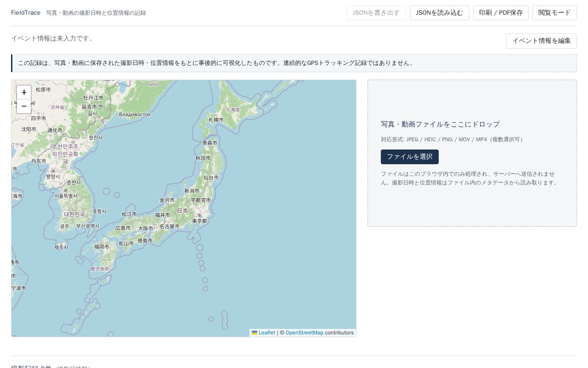This screenshot has width=588, height=368.
Task: Click the file drop zone heading 写真・動画ファイルをここにドロップ
Action: pyautogui.click(x=440, y=124)
